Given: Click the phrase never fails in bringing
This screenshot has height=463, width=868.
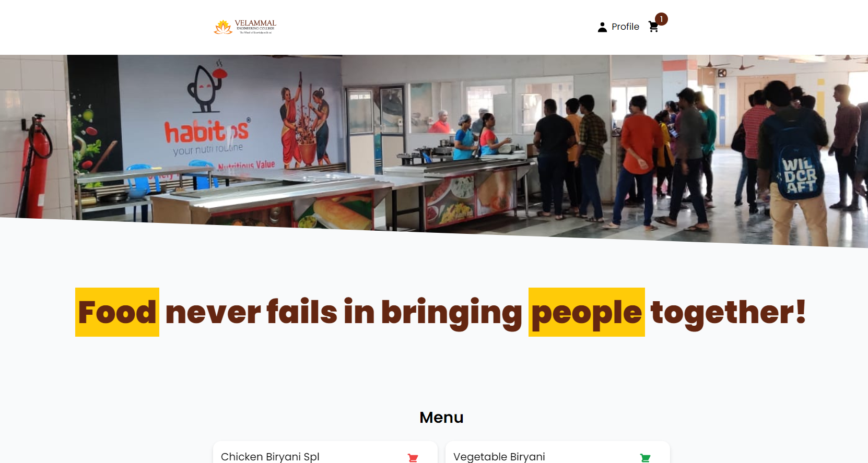Looking at the screenshot, I should tap(344, 312).
